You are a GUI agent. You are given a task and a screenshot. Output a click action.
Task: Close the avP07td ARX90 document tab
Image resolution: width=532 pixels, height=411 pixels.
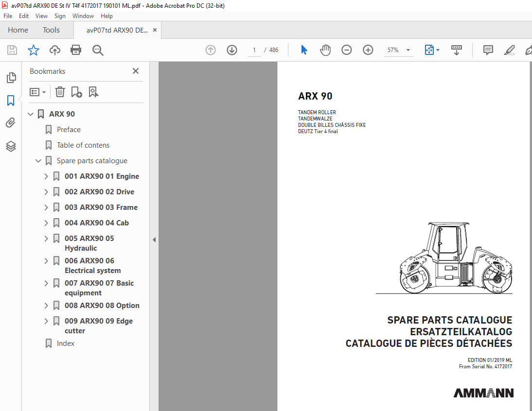coord(155,30)
